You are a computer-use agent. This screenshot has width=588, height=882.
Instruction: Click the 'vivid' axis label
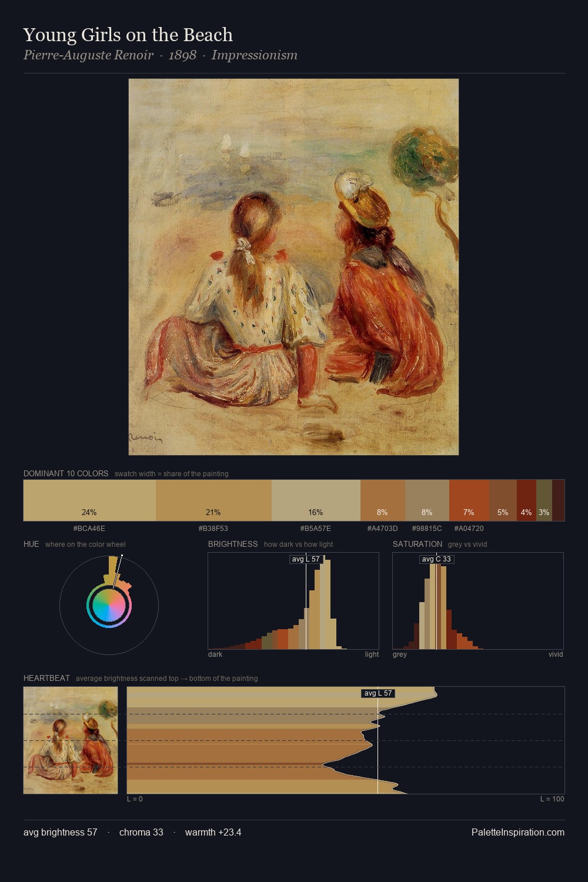point(556,654)
